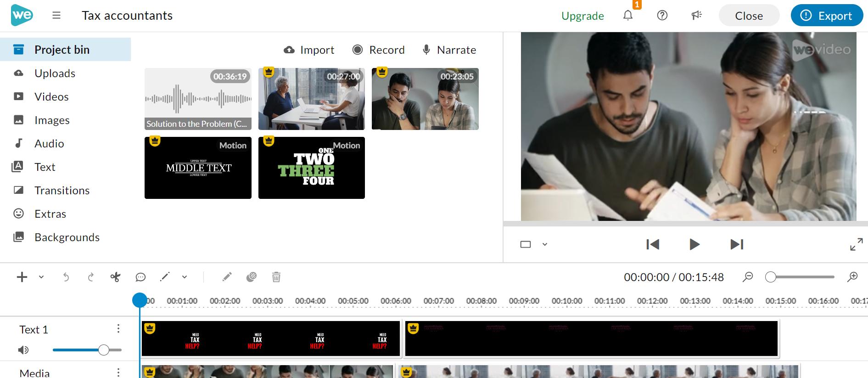Select the magic wand tool icon
This screenshot has width=868, height=378.
pyautogui.click(x=165, y=277)
